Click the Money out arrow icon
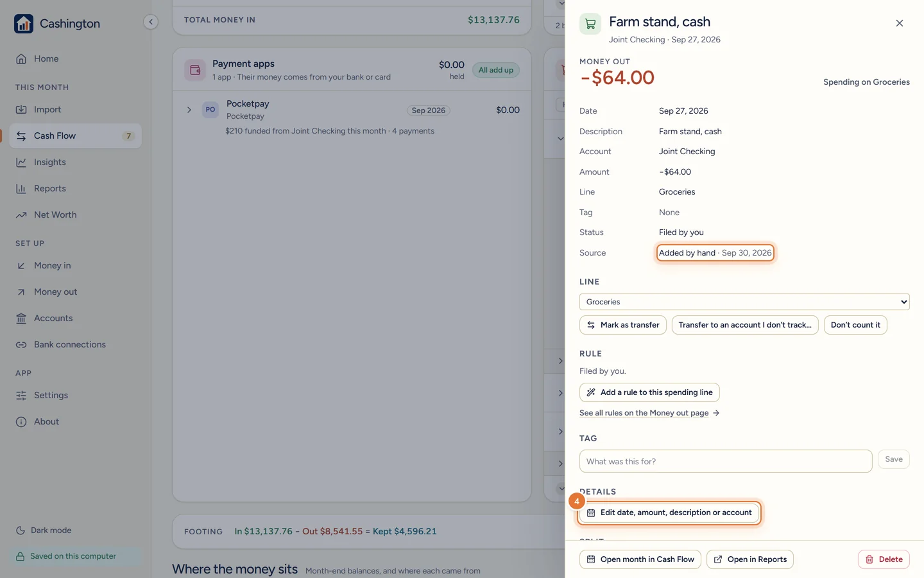 tap(21, 292)
